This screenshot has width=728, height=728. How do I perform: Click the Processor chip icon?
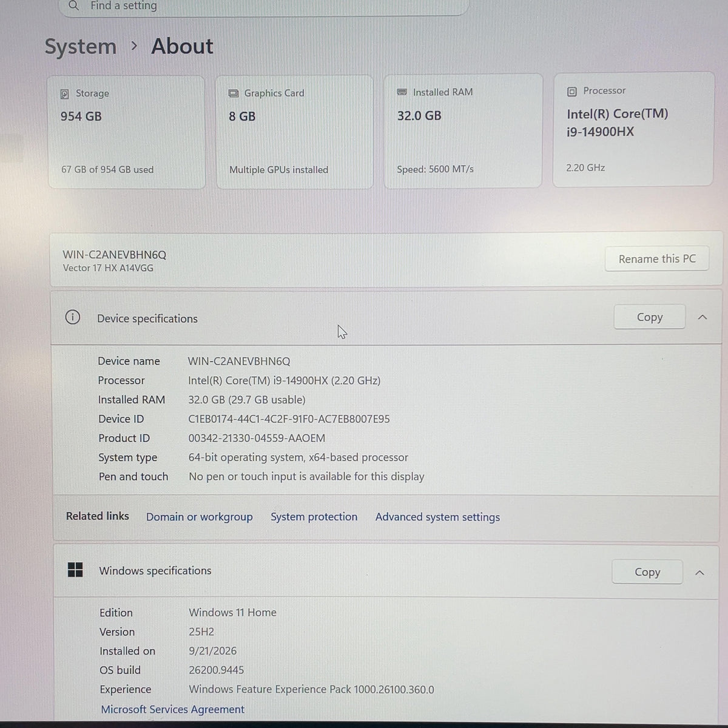tap(571, 92)
